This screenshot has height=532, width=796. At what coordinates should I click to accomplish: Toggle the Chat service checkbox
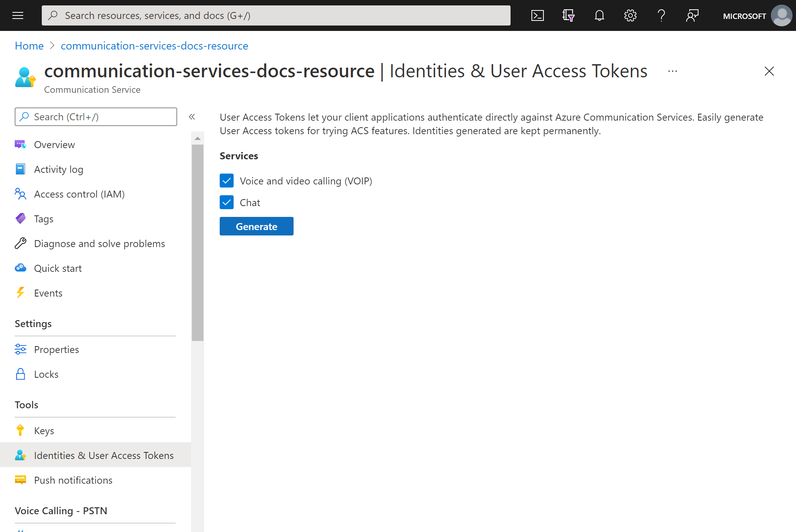tap(227, 202)
